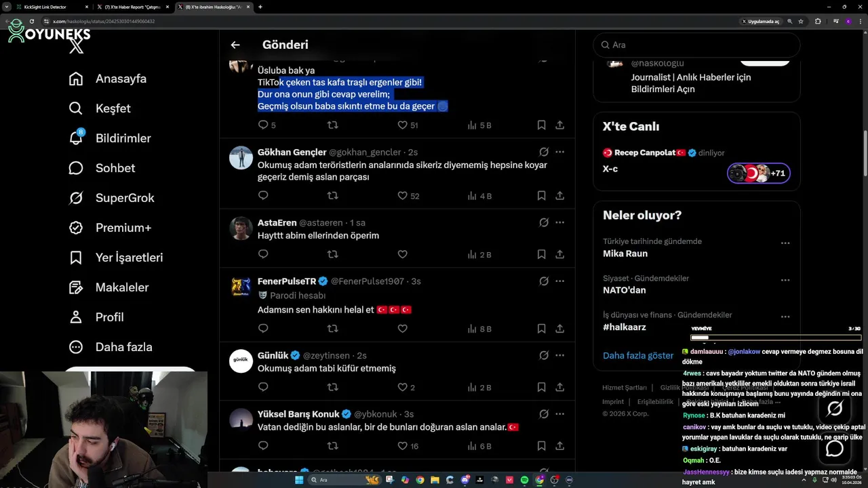Open floating messages chat button

(835, 447)
